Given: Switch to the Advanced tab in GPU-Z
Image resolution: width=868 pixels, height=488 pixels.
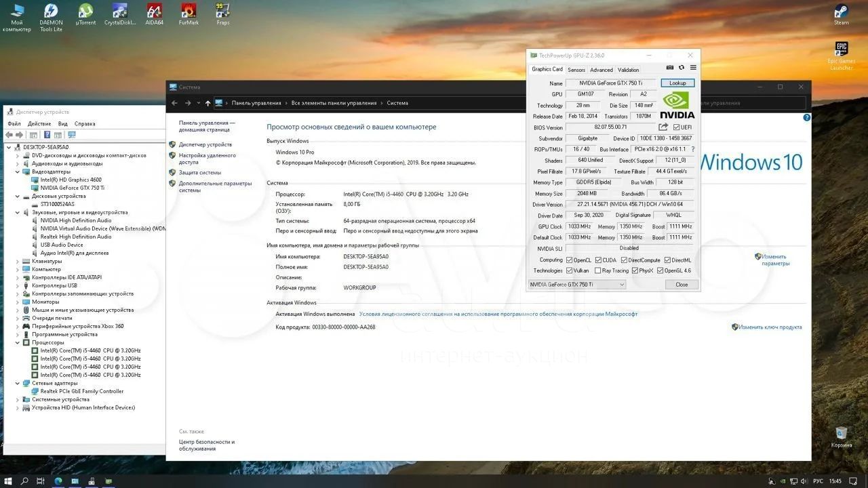Looking at the screenshot, I should tap(601, 70).
